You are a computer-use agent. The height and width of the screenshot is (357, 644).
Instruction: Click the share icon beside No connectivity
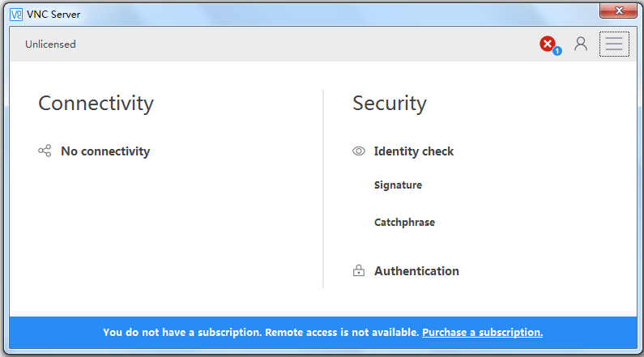click(45, 151)
